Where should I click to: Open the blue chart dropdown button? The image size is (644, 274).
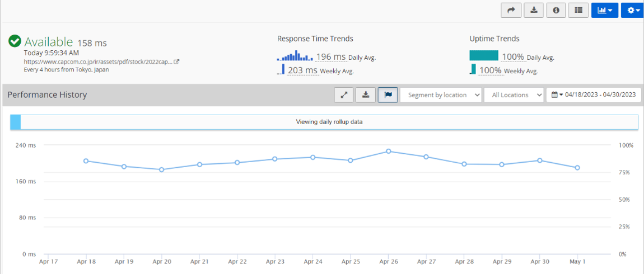pos(605,11)
